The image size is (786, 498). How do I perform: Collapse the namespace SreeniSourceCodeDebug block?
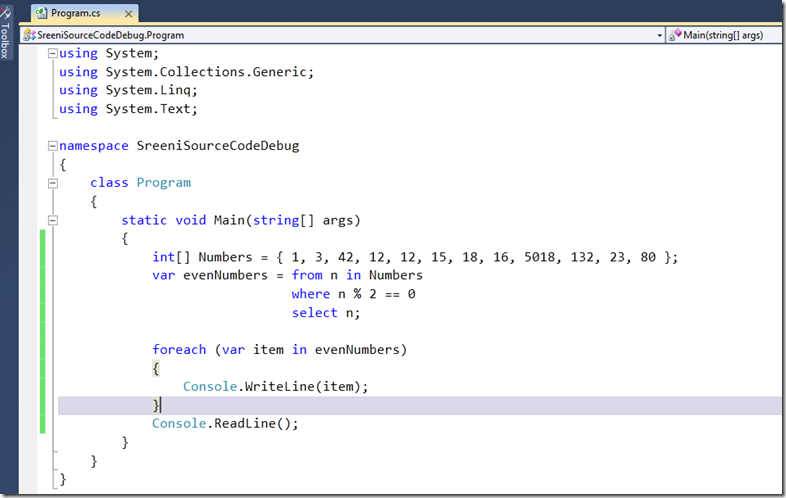click(53, 146)
